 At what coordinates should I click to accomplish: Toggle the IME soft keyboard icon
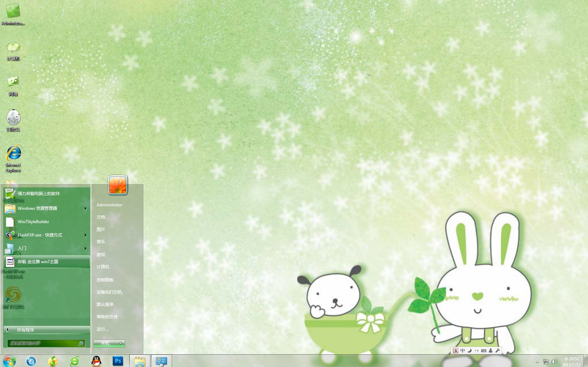(484, 351)
